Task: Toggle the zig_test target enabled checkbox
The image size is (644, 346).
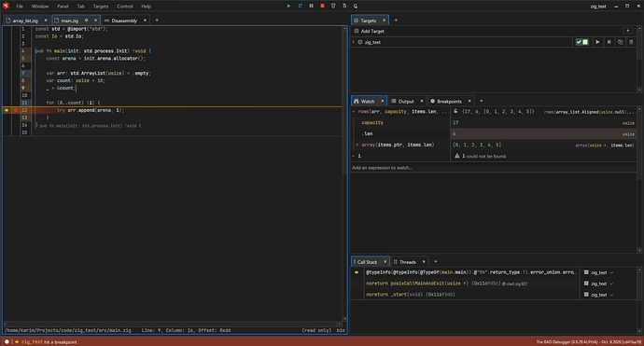Action: pos(582,42)
